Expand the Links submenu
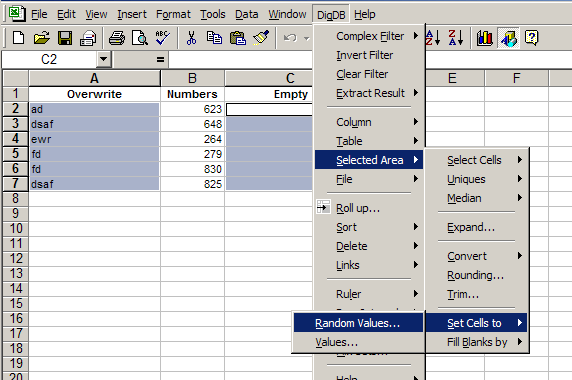This screenshot has height=380, width=572. 369,265
